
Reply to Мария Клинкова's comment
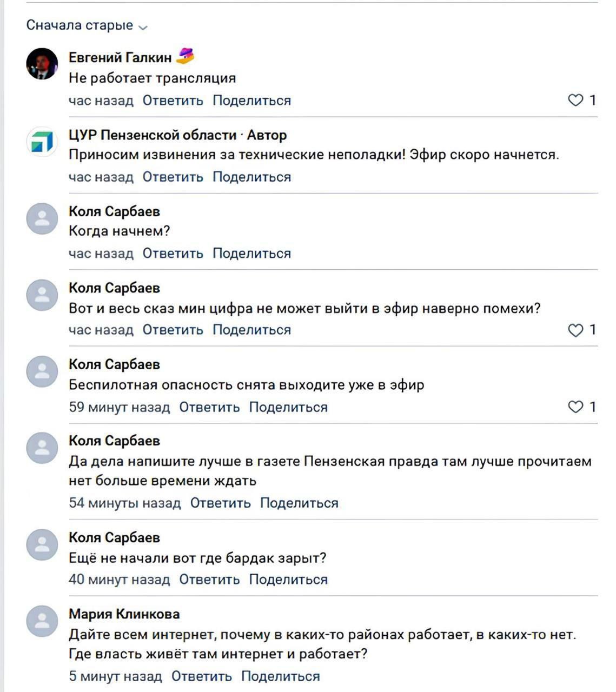point(201,676)
